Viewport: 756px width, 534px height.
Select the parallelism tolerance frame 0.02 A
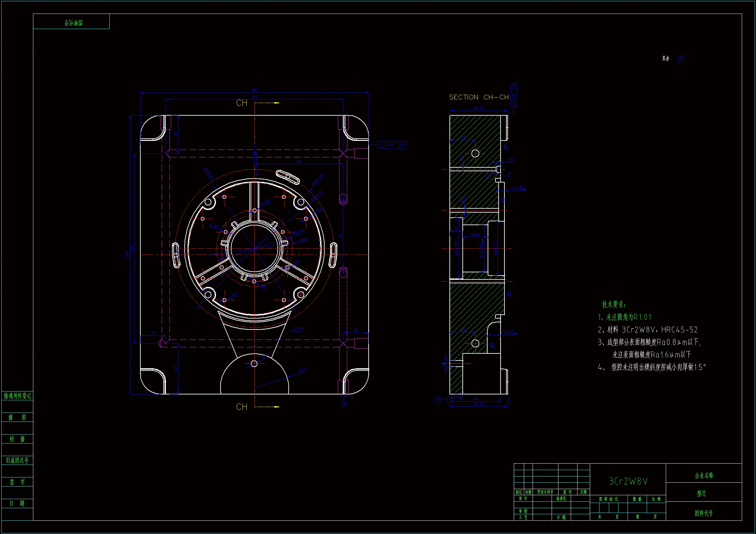pyautogui.click(x=514, y=95)
